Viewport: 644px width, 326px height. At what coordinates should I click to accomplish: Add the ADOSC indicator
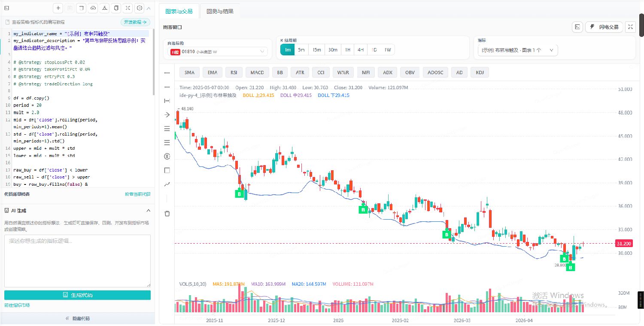[435, 72]
